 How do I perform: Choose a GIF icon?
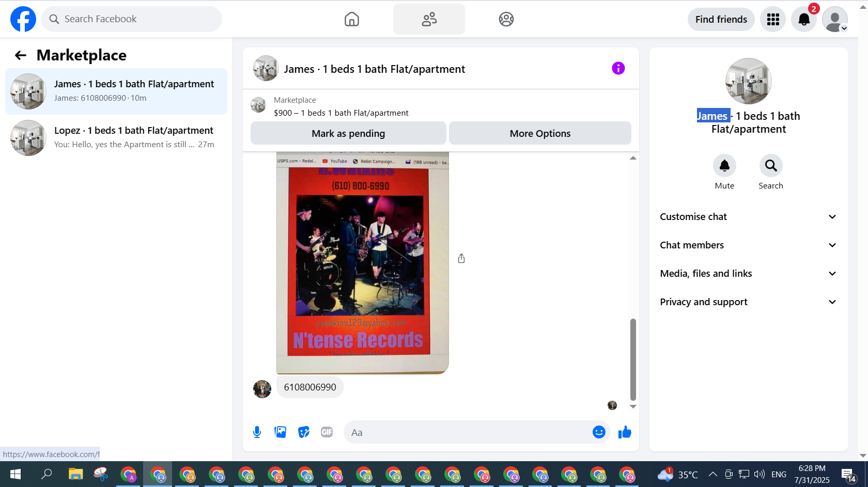[x=327, y=432]
